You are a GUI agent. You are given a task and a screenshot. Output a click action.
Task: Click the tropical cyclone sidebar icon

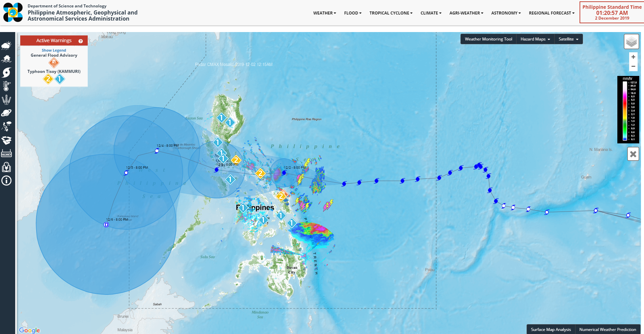tap(6, 73)
